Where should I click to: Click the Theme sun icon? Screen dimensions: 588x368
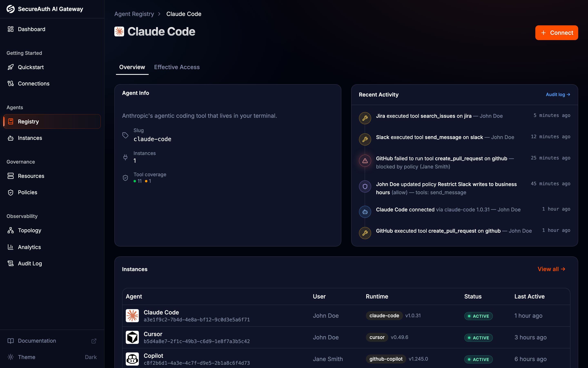pos(10,357)
